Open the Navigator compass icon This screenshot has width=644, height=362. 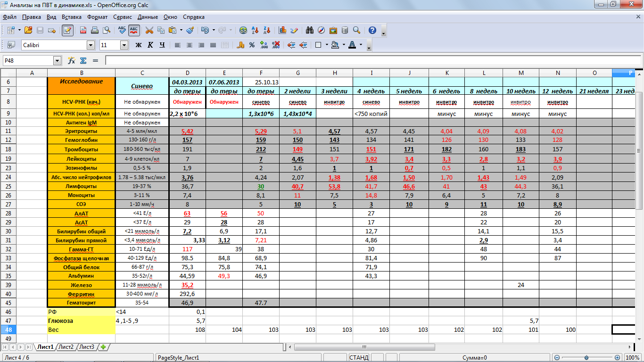tap(322, 30)
